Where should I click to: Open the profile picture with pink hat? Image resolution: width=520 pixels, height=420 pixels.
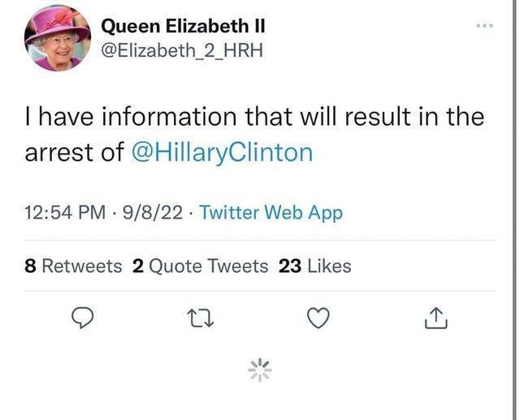[58, 38]
